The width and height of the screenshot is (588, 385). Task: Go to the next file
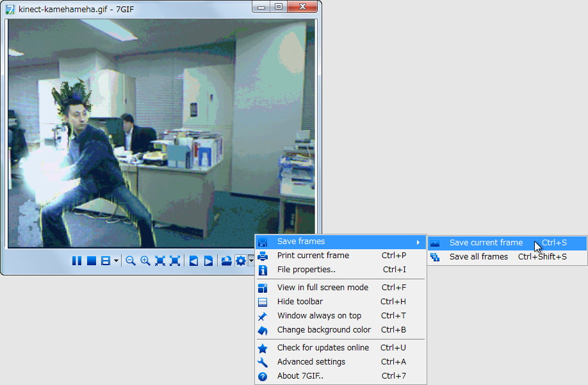tap(208, 261)
